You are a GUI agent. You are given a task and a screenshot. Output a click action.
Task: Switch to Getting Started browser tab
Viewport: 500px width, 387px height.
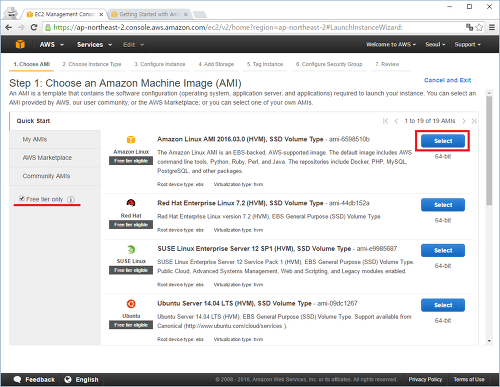149,14
